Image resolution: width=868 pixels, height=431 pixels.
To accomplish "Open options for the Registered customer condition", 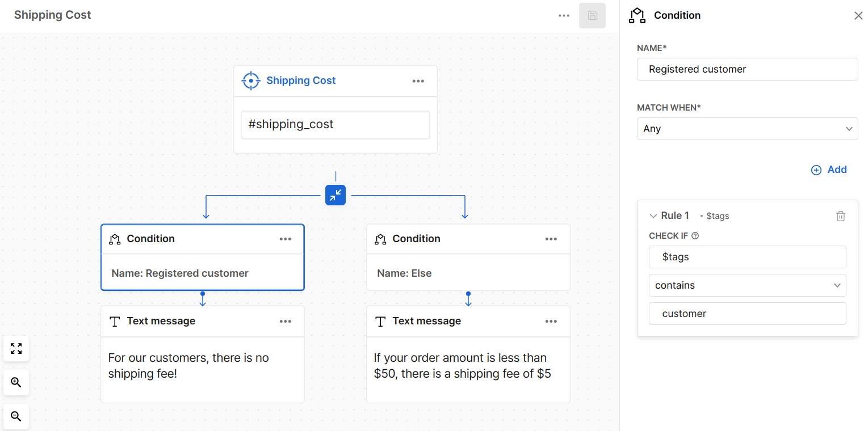I will point(286,239).
